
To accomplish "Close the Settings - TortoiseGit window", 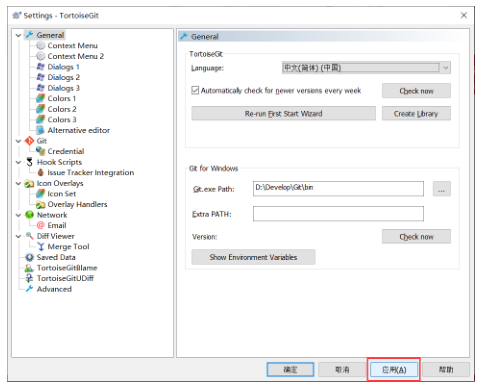I will 464,15.
